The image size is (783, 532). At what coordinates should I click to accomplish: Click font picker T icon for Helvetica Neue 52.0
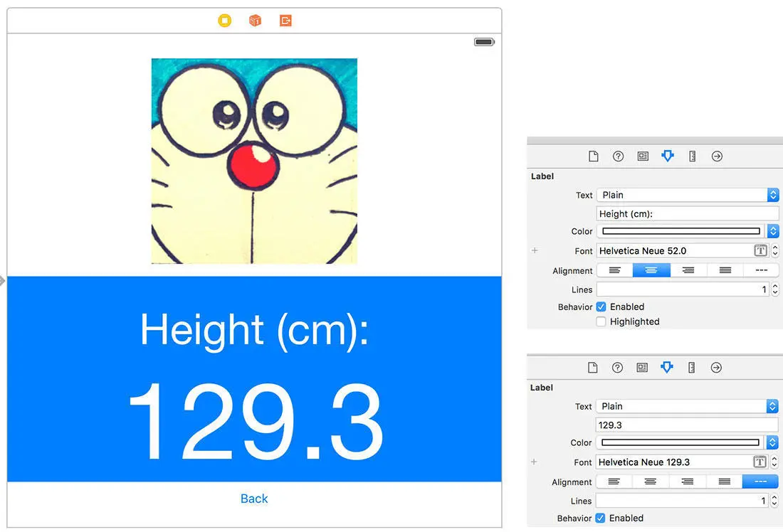[760, 250]
